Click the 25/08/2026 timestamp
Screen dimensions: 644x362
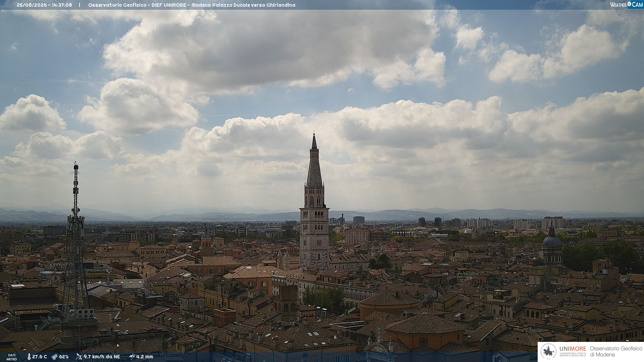click(32, 5)
